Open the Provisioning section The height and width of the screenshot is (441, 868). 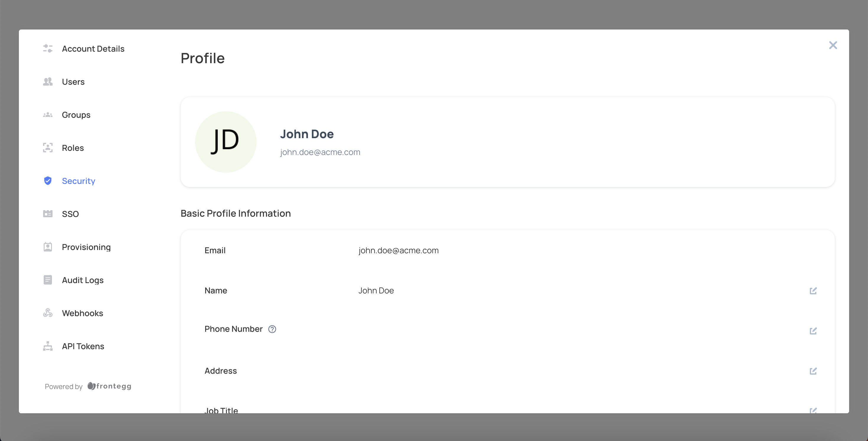[x=86, y=247]
